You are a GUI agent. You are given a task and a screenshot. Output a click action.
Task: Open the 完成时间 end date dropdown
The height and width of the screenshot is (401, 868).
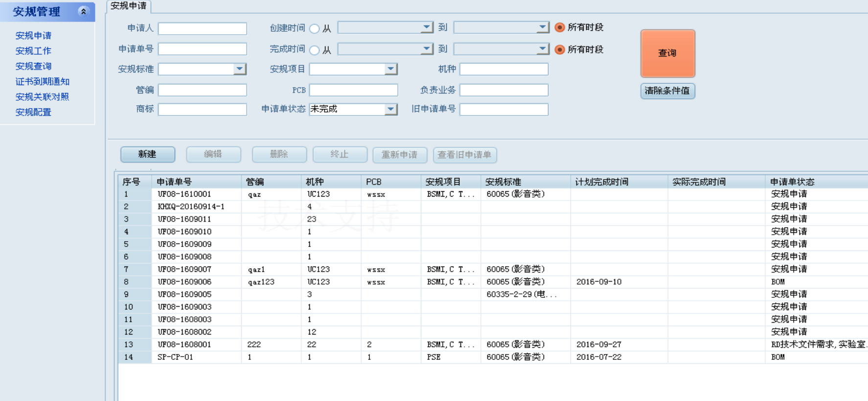click(543, 49)
